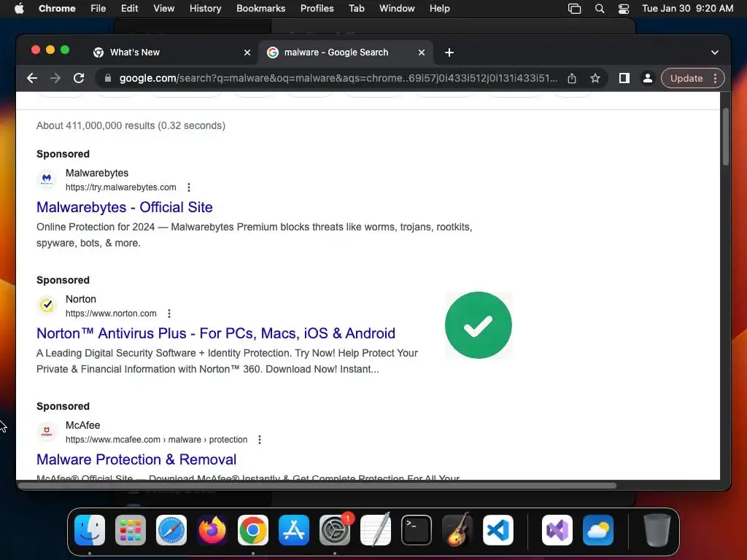Click the date and time clock
This screenshot has width=747, height=560.
pyautogui.click(x=687, y=8)
